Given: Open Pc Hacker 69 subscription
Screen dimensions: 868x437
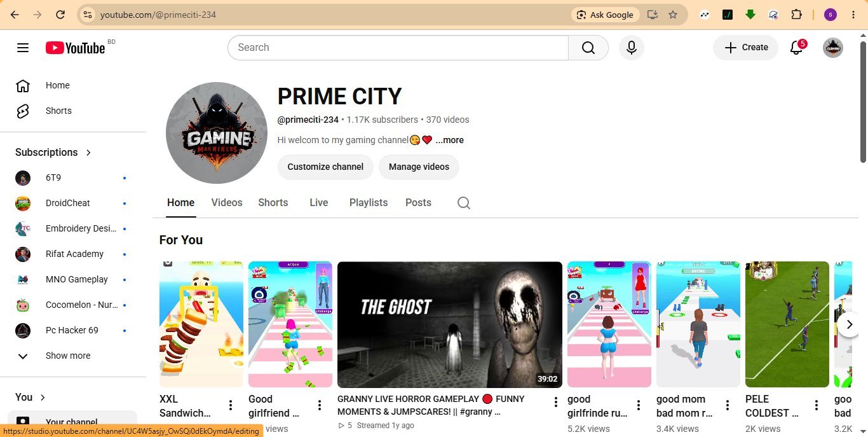Looking at the screenshot, I should pos(72,330).
